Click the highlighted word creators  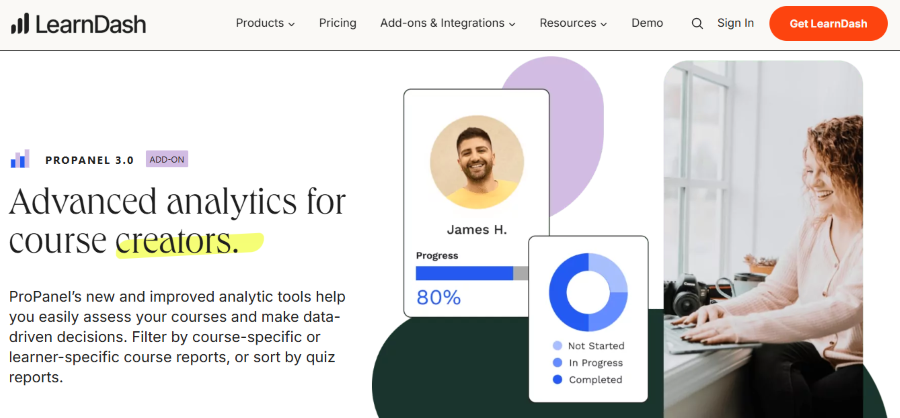[x=177, y=241]
